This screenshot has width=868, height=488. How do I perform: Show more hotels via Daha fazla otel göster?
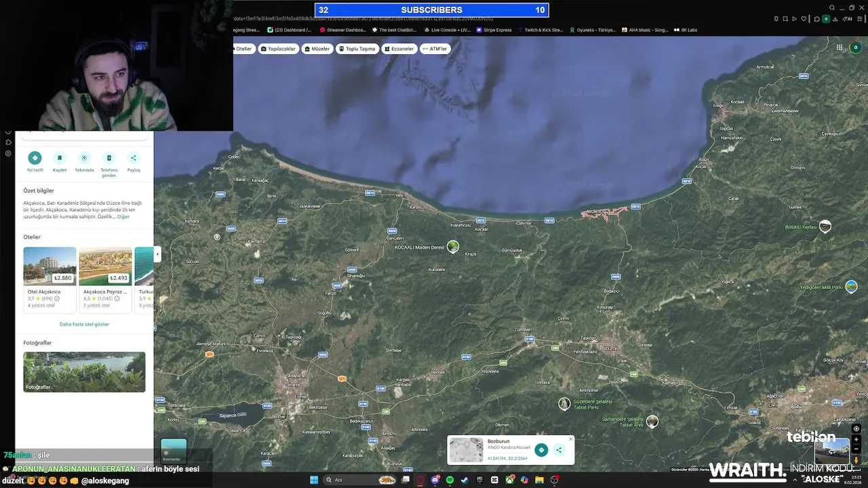click(x=84, y=324)
